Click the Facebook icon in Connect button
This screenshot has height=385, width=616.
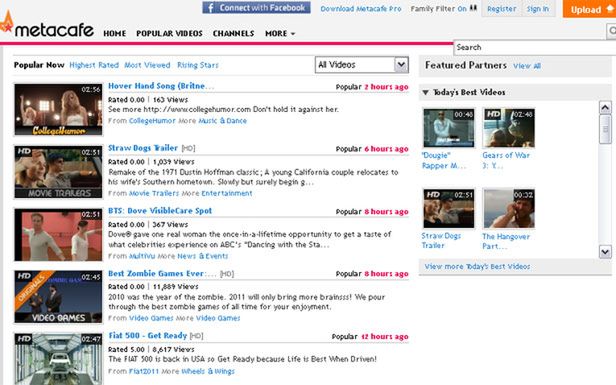click(x=211, y=8)
